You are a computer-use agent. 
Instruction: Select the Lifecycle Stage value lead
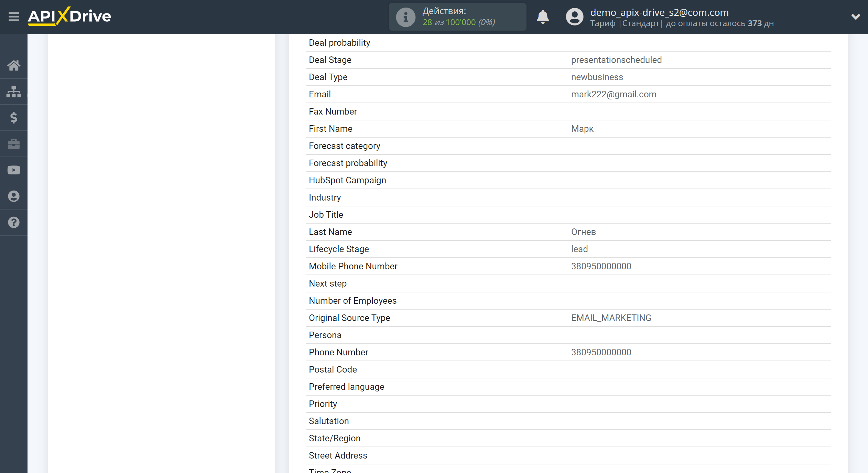[x=579, y=249]
